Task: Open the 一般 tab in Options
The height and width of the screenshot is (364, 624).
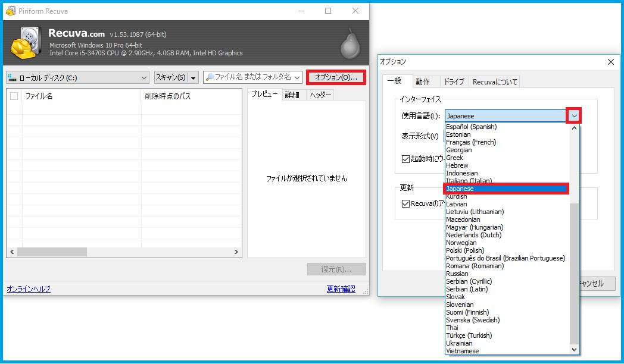Action: point(394,81)
